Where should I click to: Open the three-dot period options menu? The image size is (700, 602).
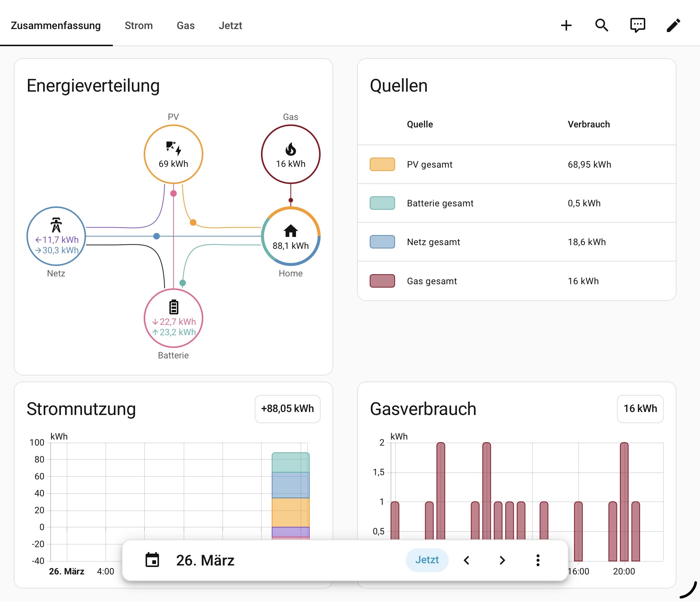(538, 560)
